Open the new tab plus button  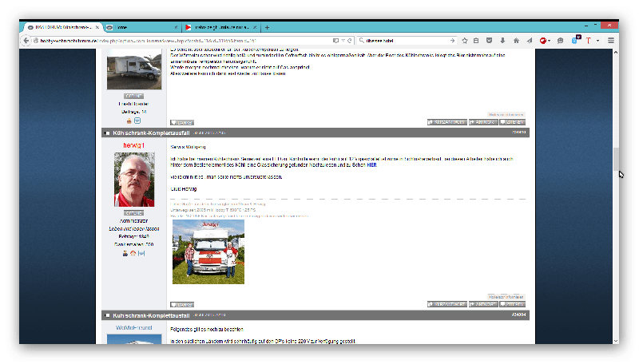[x=267, y=27]
